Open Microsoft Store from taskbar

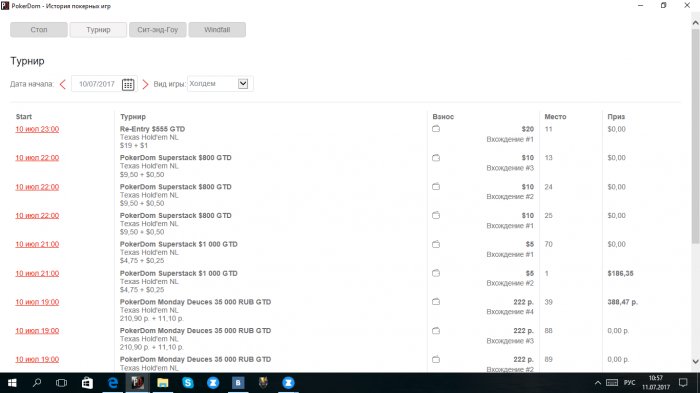pos(88,383)
